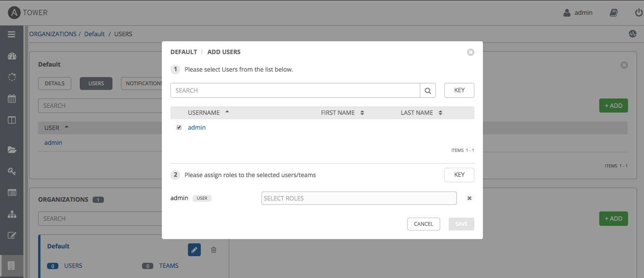This screenshot has width=644, height=278.
Task: Open the Inventories sitemap icon in sidebar
Action: pos(12,214)
